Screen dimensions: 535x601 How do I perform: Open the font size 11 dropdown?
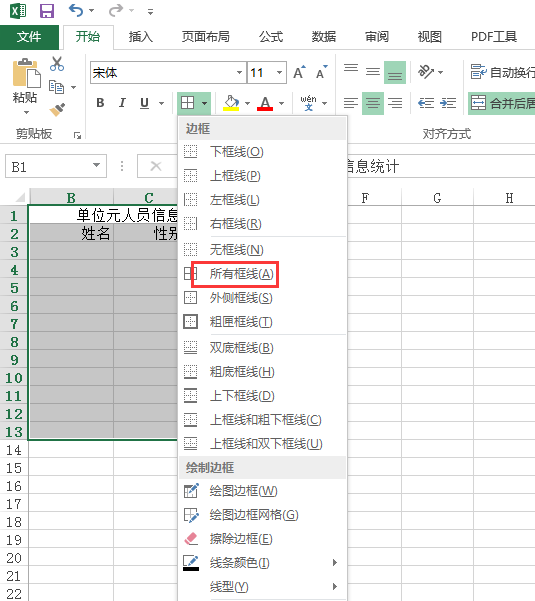pos(279,72)
